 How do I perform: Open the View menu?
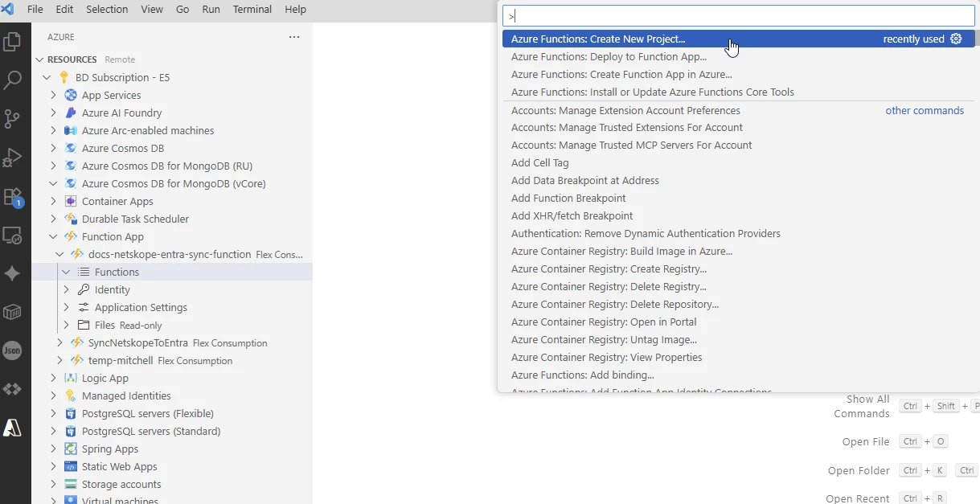click(x=152, y=9)
